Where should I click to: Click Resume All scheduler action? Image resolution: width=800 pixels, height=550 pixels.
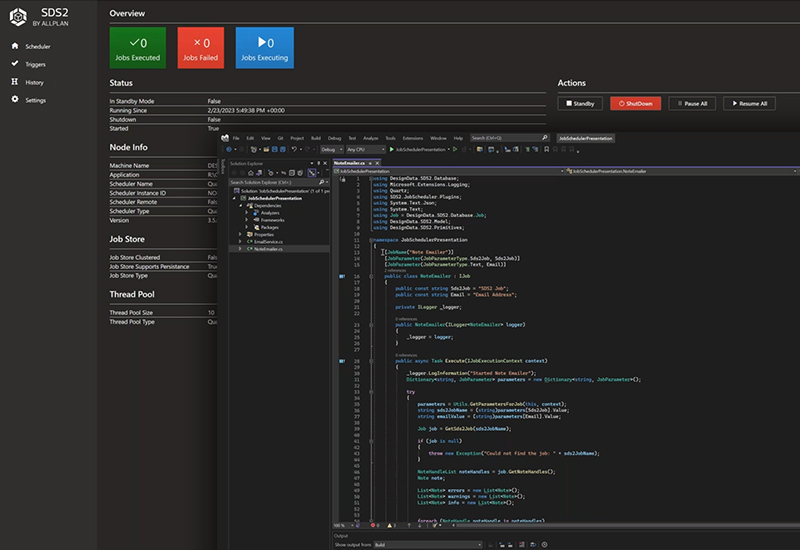pyautogui.click(x=749, y=104)
